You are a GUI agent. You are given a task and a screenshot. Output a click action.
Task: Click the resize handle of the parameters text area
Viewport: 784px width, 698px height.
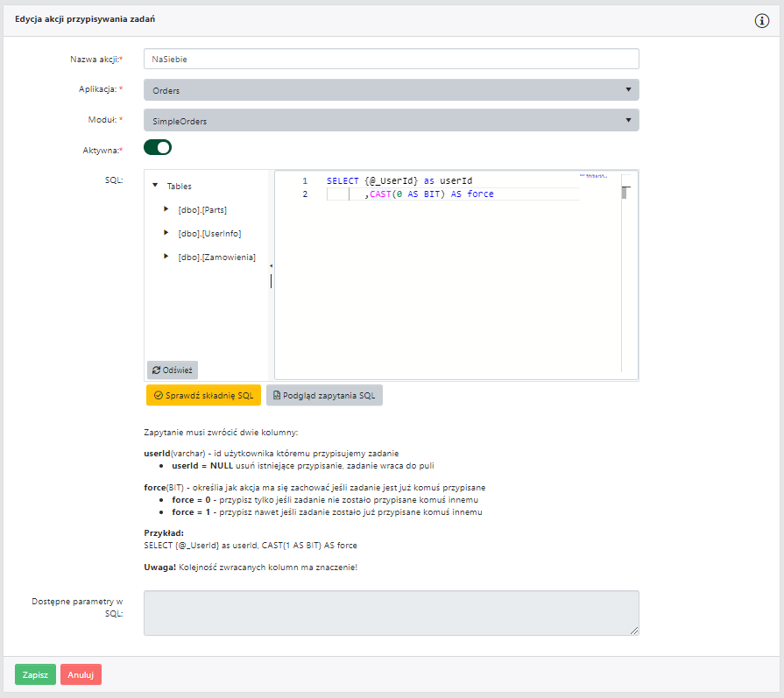(x=634, y=631)
